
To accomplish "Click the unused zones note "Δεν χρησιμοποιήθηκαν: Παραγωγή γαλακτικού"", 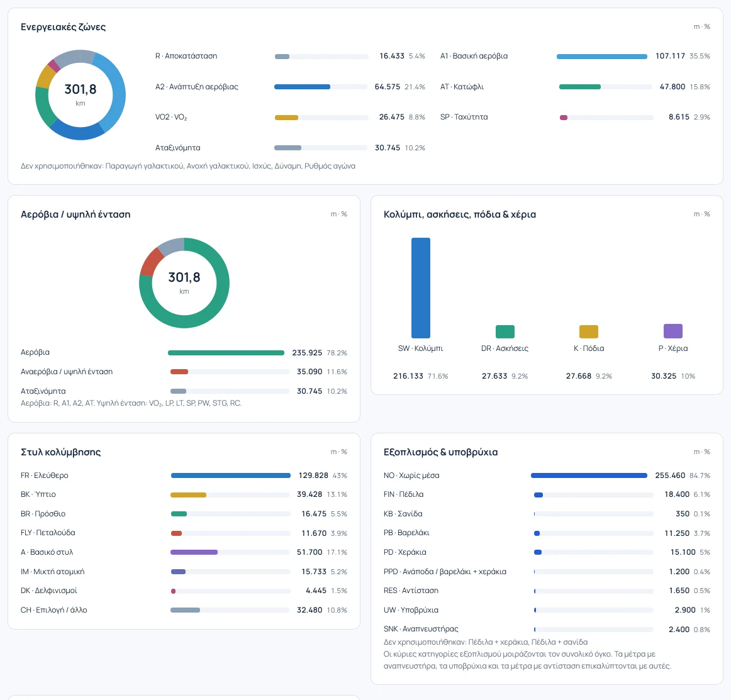I will [x=188, y=166].
